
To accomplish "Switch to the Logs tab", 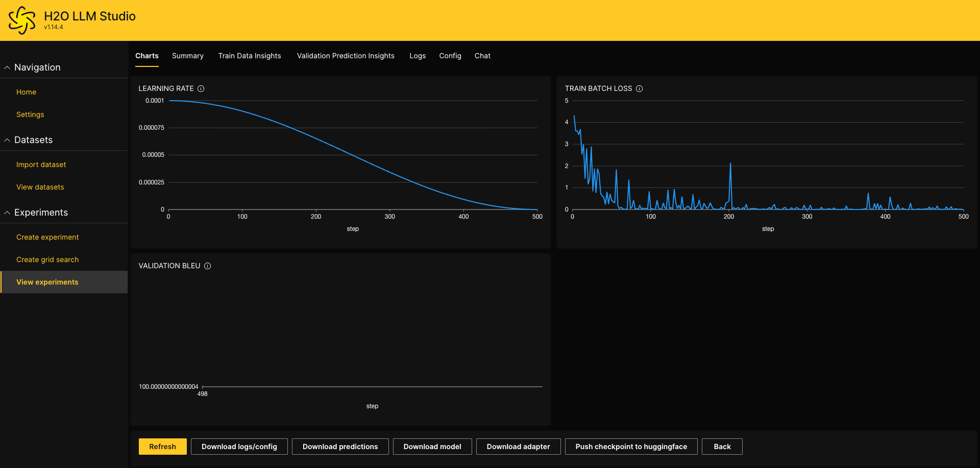I will coord(418,56).
